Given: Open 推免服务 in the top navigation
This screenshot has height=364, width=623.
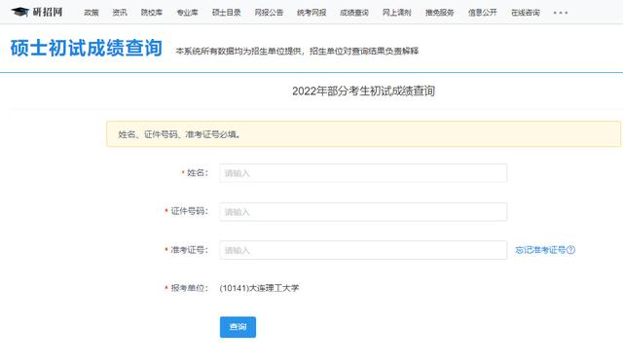Looking at the screenshot, I should (x=439, y=13).
